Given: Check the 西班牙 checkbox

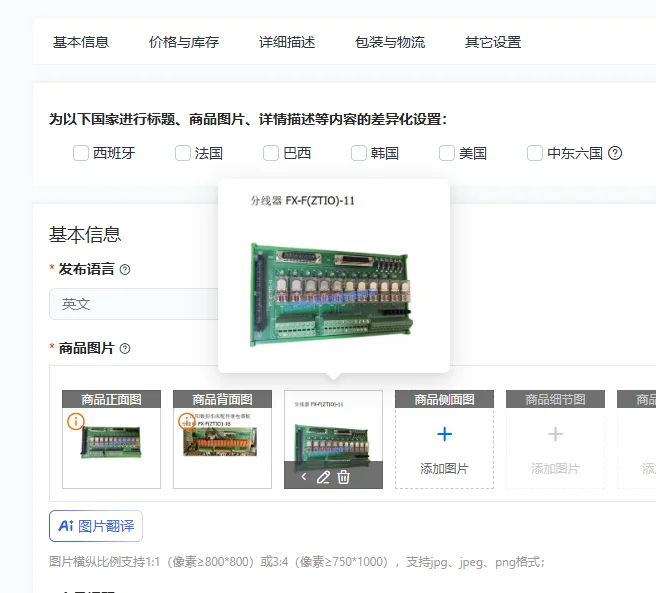Looking at the screenshot, I should point(81,153).
